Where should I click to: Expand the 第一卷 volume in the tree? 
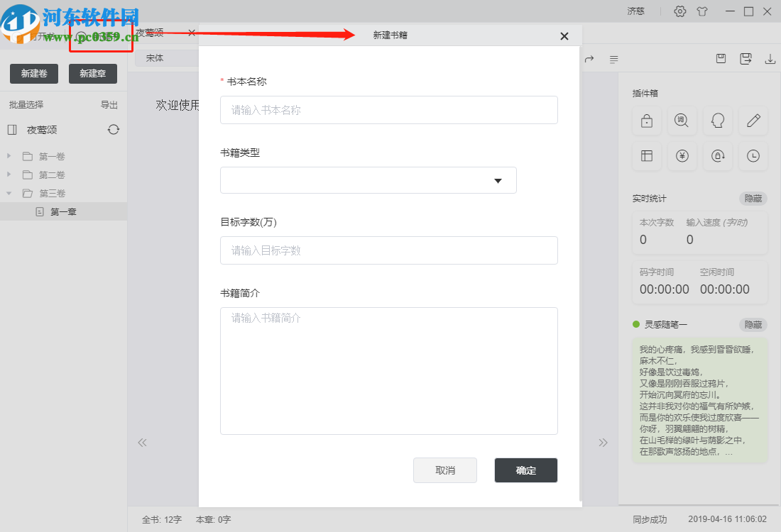click(x=9, y=156)
